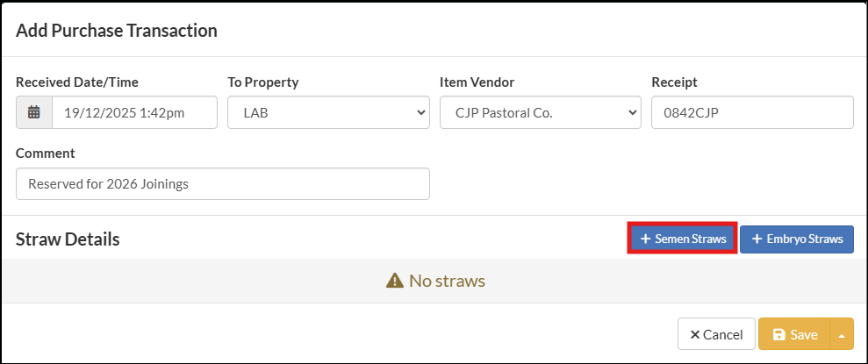The image size is (868, 364).
Task: Click the Receipt label
Action: point(674,82)
